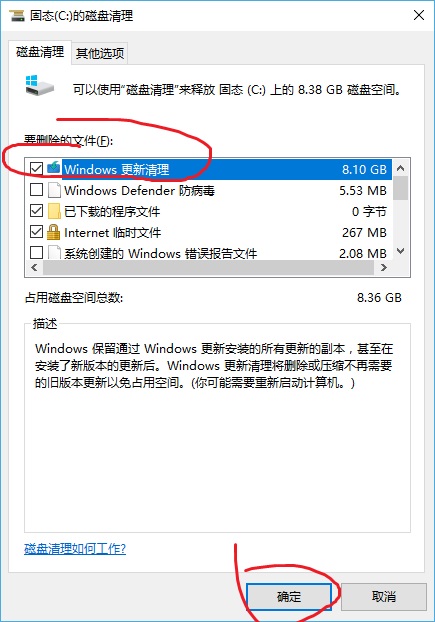
Task: Click the Windows 更新清理 update icon
Action: point(54,169)
